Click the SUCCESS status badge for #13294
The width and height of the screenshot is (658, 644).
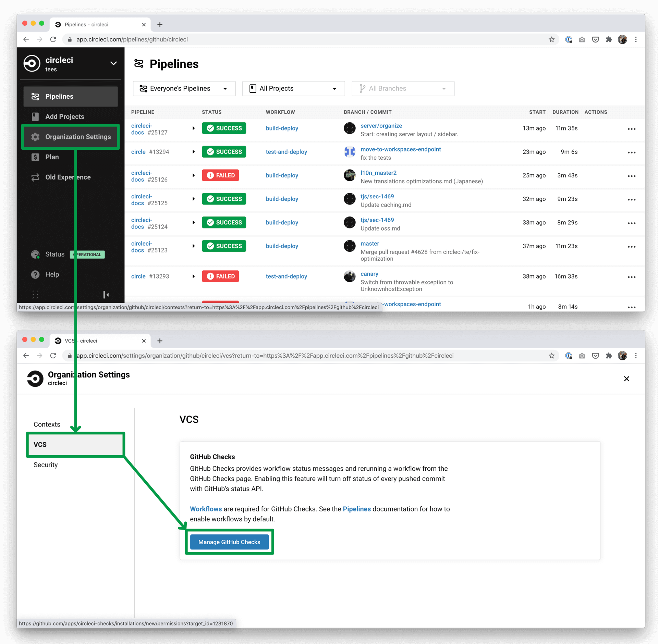(224, 152)
